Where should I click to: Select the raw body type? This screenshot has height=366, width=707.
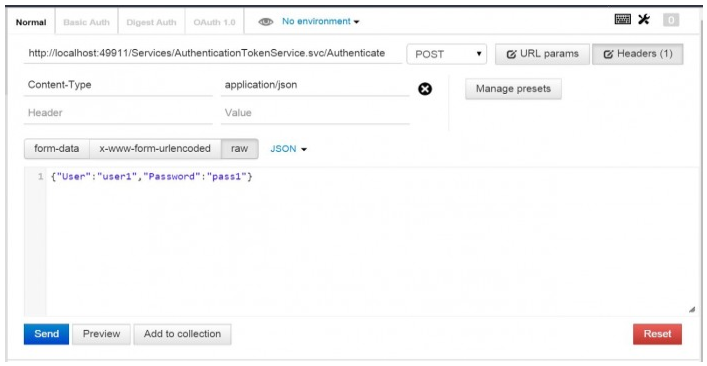click(x=239, y=149)
